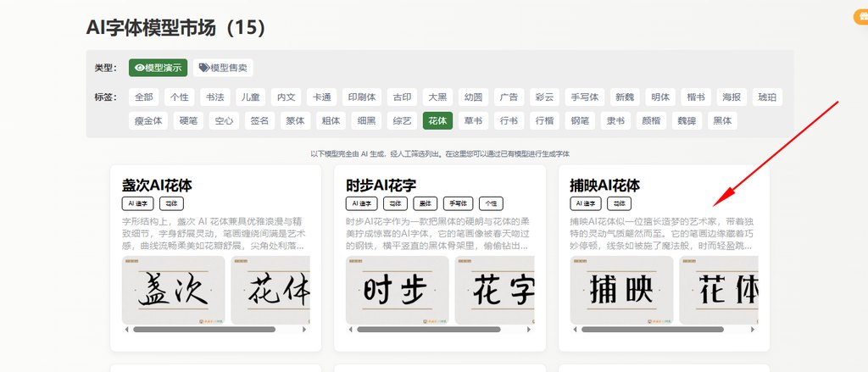Viewport: 868px width, 372px height.
Task: Select the 模型演示 type filter
Action: tap(158, 68)
